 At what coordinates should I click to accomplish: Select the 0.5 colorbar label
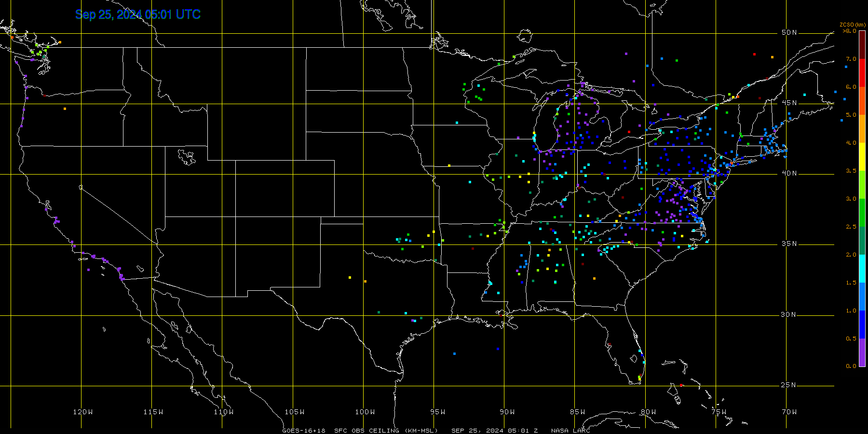851,339
